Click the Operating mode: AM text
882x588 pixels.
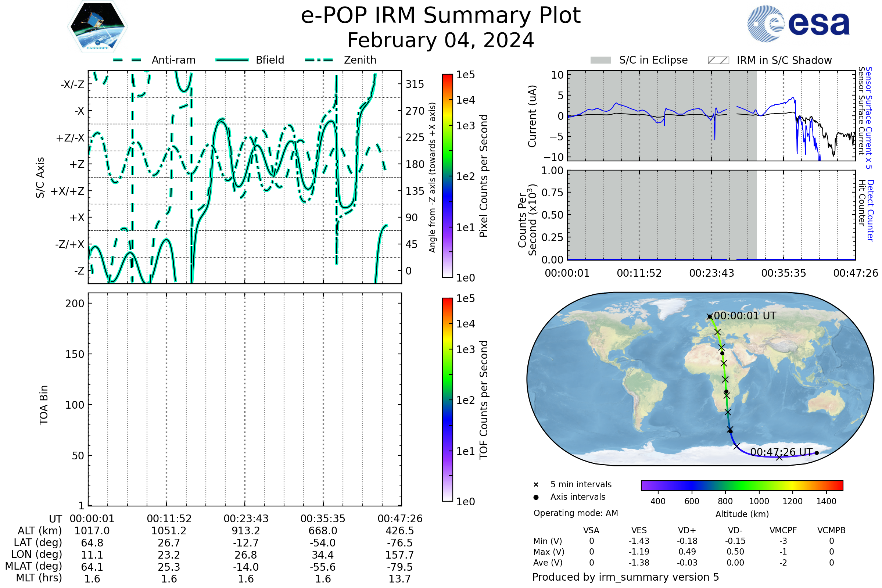coord(576,513)
